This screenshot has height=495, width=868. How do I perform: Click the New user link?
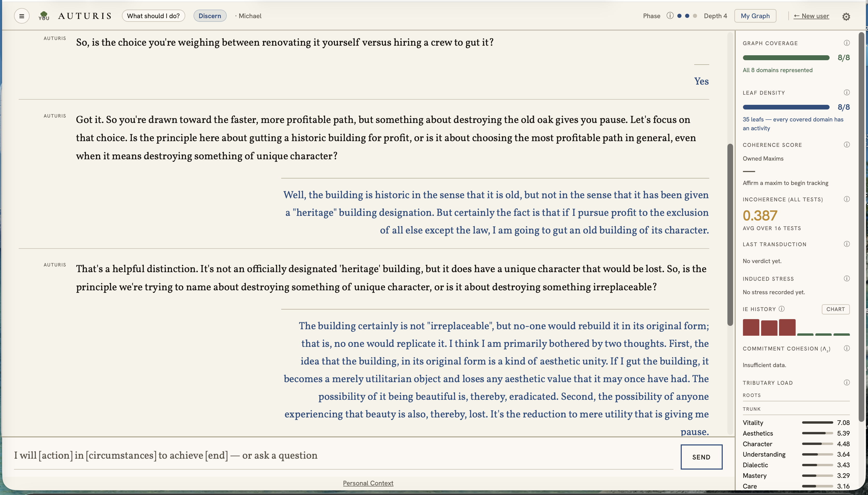(811, 16)
